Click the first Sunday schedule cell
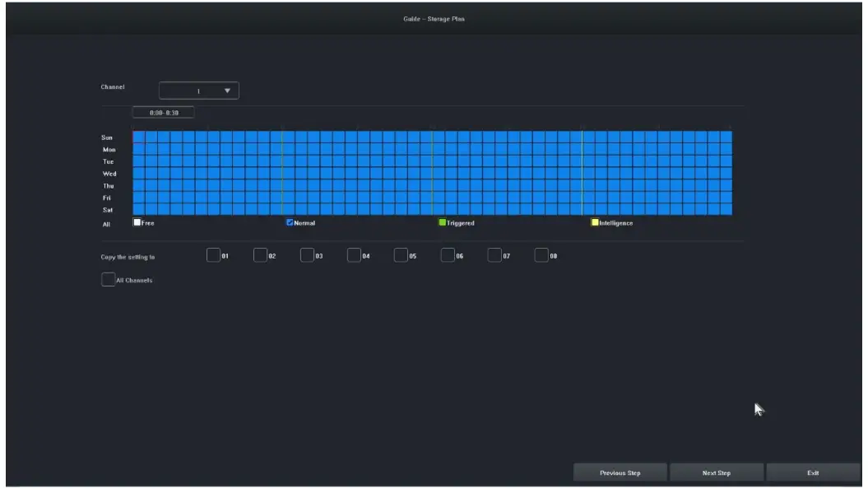Viewport: 868px width, 489px height. (x=138, y=137)
